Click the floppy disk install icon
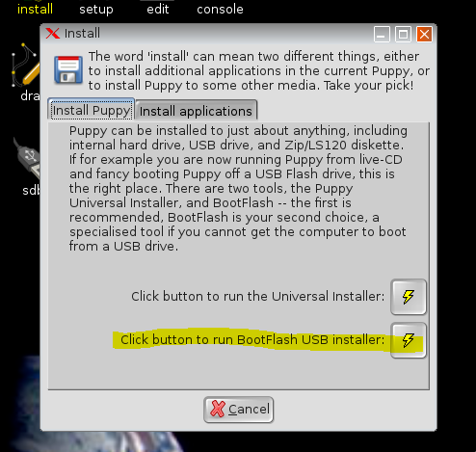Image resolution: width=476 pixels, height=452 pixels. click(x=68, y=70)
